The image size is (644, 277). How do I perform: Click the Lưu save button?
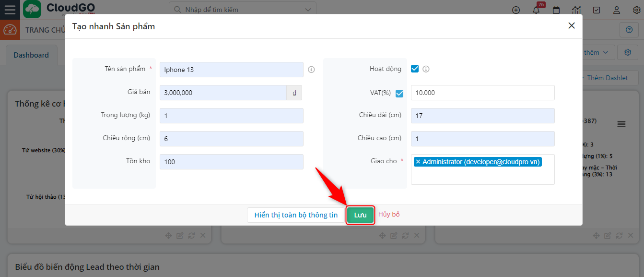360,215
